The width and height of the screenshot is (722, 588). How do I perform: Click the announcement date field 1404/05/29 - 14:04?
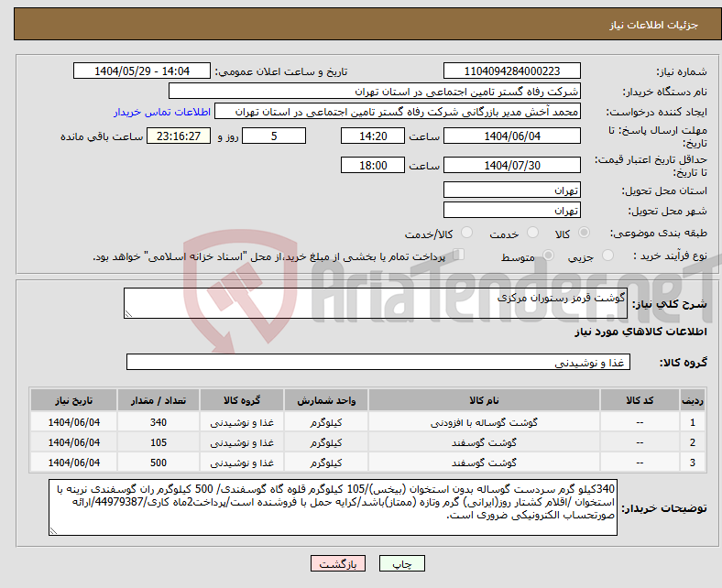[x=142, y=71]
